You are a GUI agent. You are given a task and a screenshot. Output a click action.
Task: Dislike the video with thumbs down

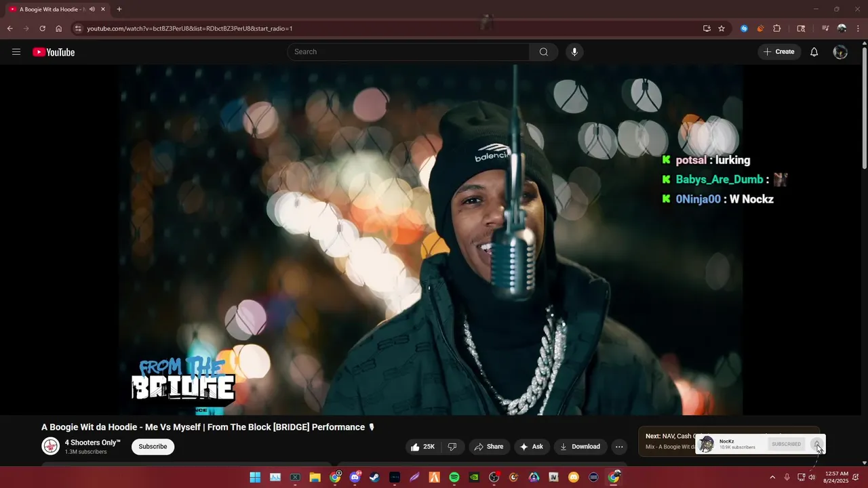pyautogui.click(x=452, y=447)
